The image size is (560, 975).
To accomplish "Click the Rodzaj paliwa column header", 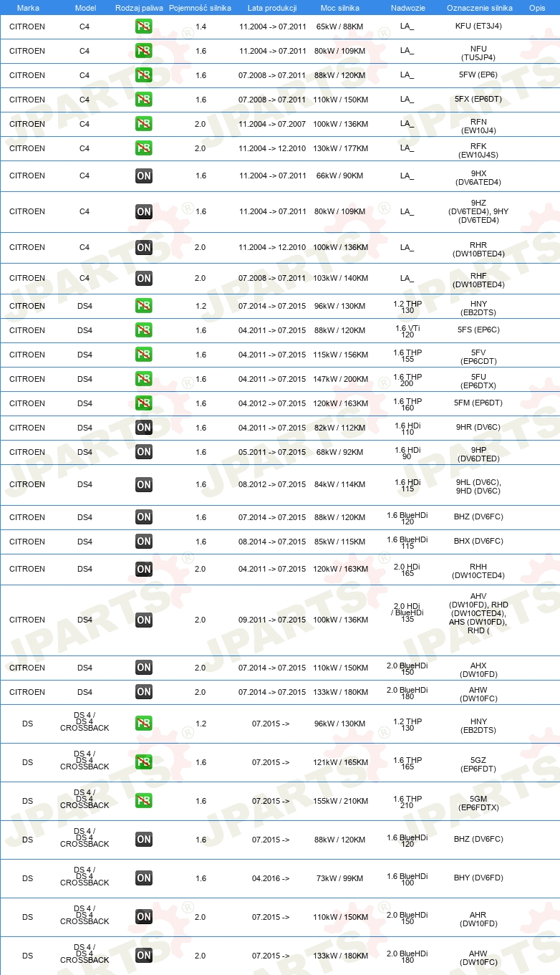I will click(138, 8).
